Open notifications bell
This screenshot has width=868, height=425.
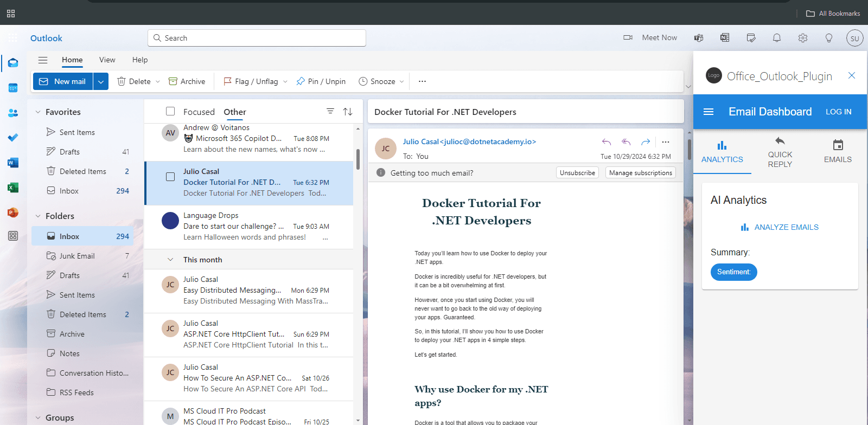tap(777, 38)
